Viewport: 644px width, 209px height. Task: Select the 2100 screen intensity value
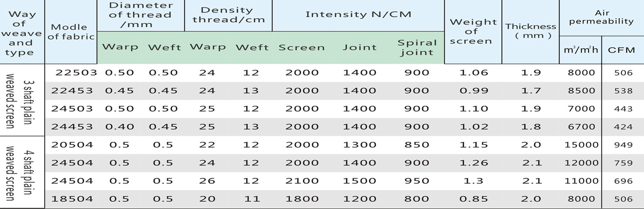(x=302, y=181)
